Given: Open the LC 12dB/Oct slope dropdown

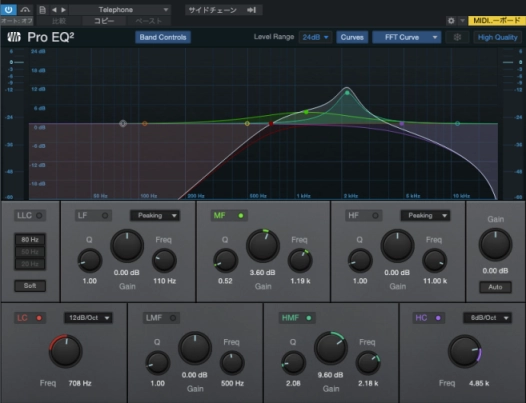Looking at the screenshot, I should coord(88,318).
